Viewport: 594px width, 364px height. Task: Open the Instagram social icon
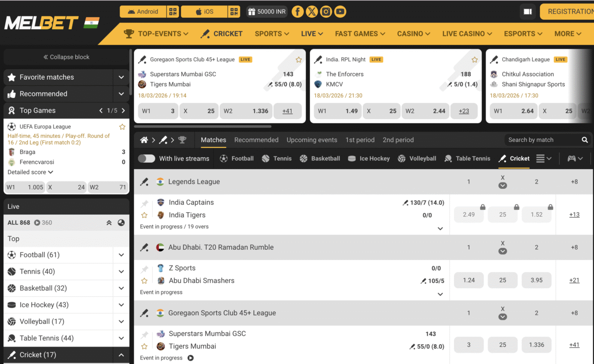[326, 11]
